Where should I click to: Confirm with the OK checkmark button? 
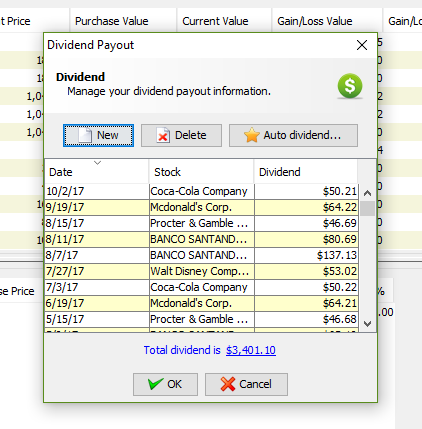(165, 384)
